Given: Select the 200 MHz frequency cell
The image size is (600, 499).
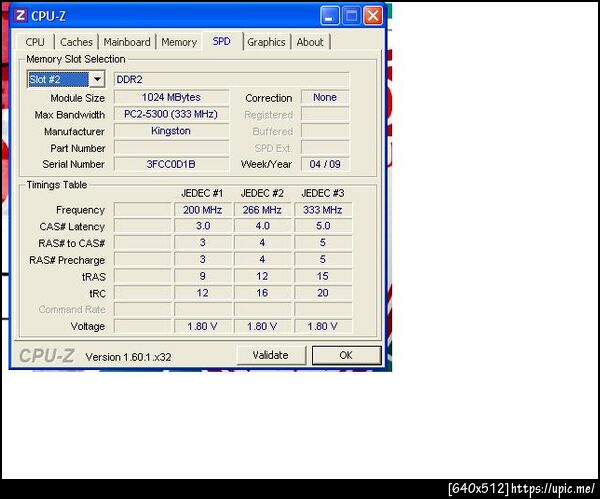Looking at the screenshot, I should point(203,210).
